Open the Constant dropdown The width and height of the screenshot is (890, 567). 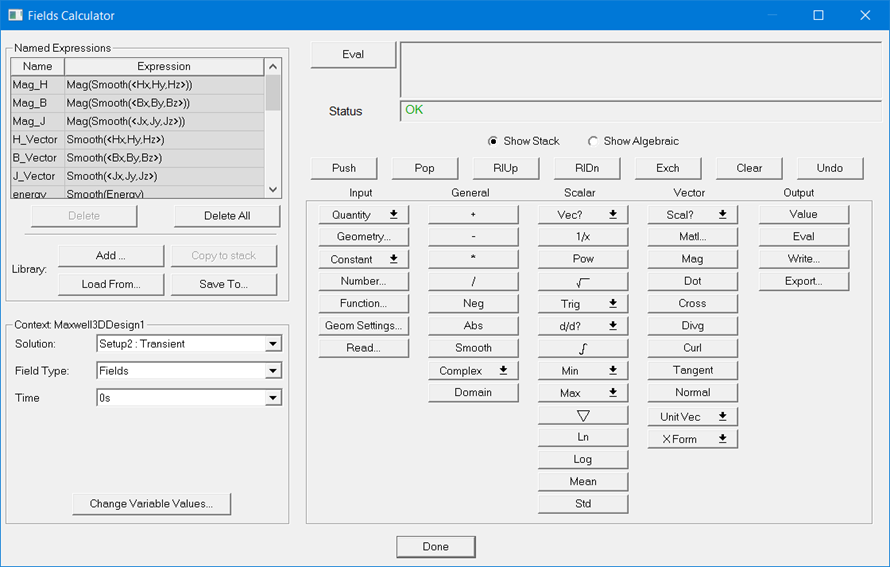point(363,259)
